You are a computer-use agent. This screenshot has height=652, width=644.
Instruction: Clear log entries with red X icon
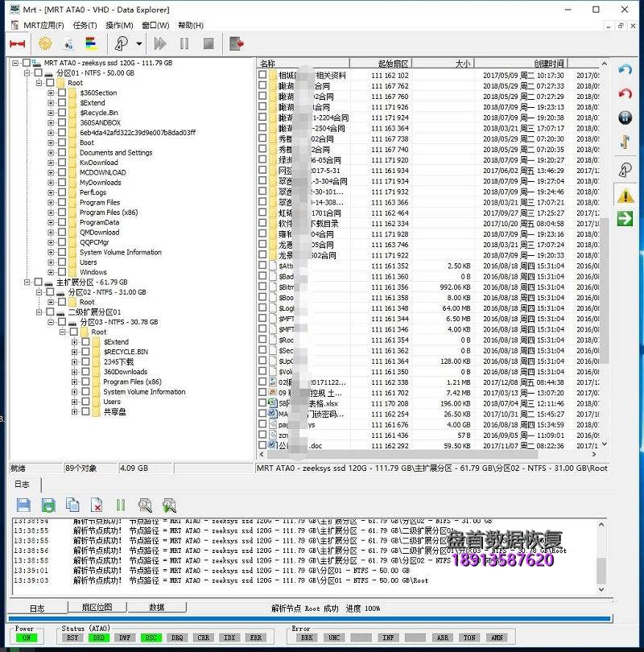99,505
